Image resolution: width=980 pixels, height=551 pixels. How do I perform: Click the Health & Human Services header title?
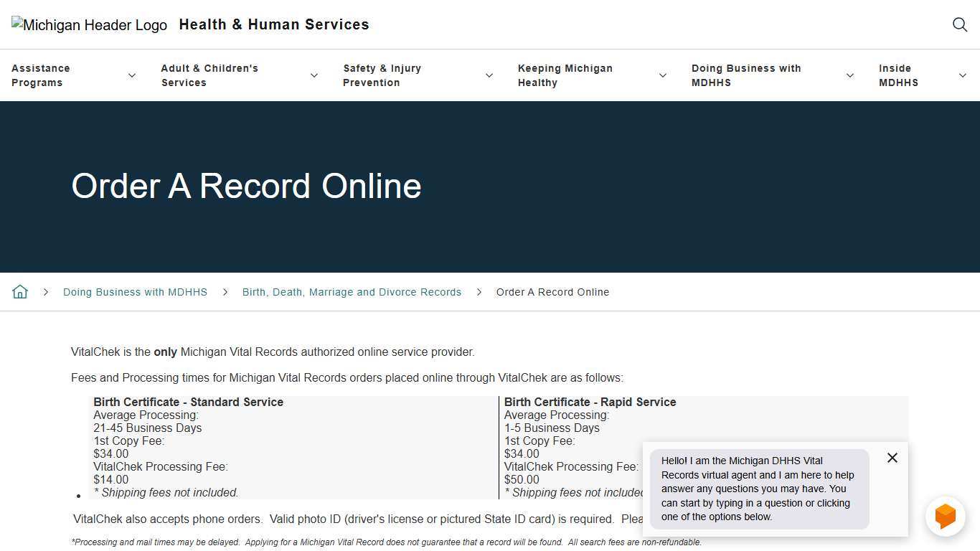pyautogui.click(x=274, y=24)
